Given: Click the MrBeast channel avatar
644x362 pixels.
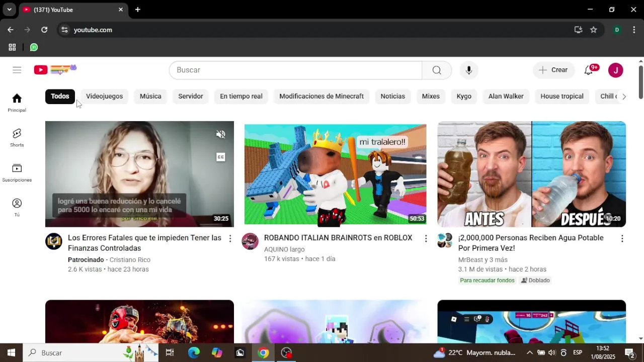Looking at the screenshot, I should (445, 240).
